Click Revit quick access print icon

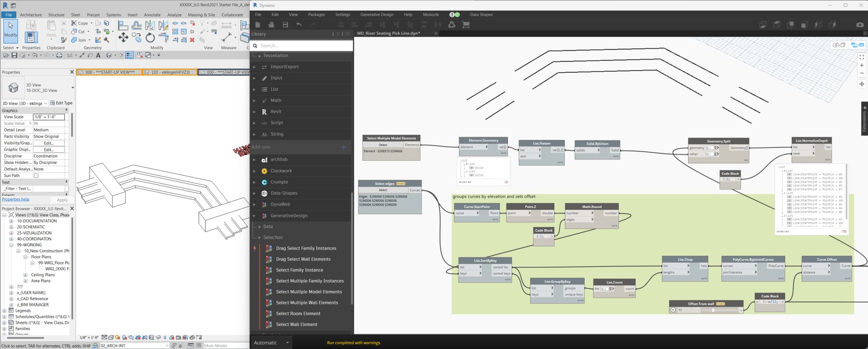click(x=59, y=55)
